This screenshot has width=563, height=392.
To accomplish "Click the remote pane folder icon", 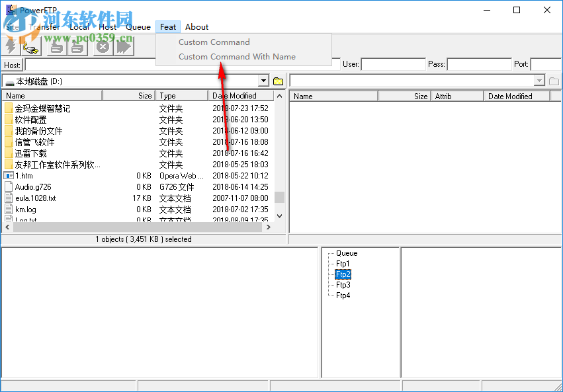I will click(x=554, y=81).
